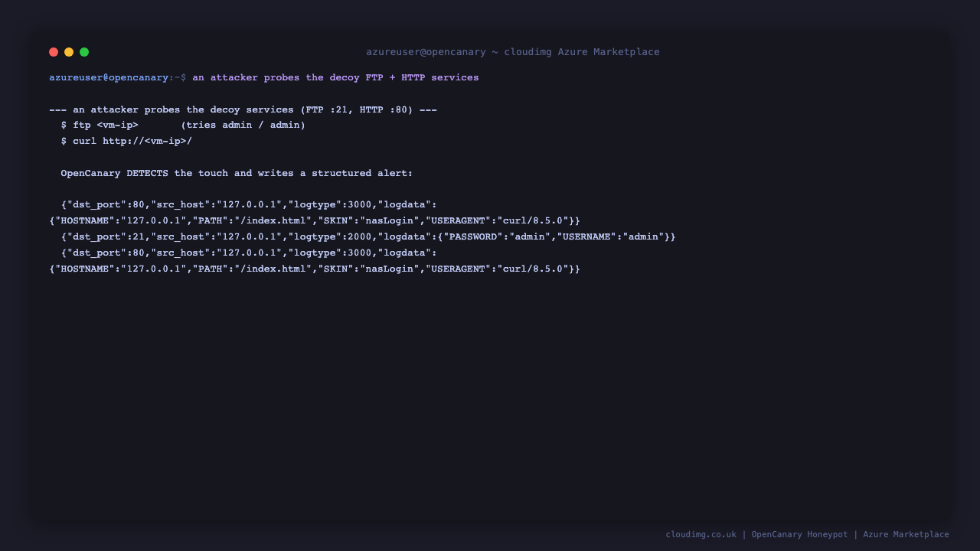Click the last dst_port 80 logtype 3000 line
The height and width of the screenshot is (551, 980).
point(249,253)
